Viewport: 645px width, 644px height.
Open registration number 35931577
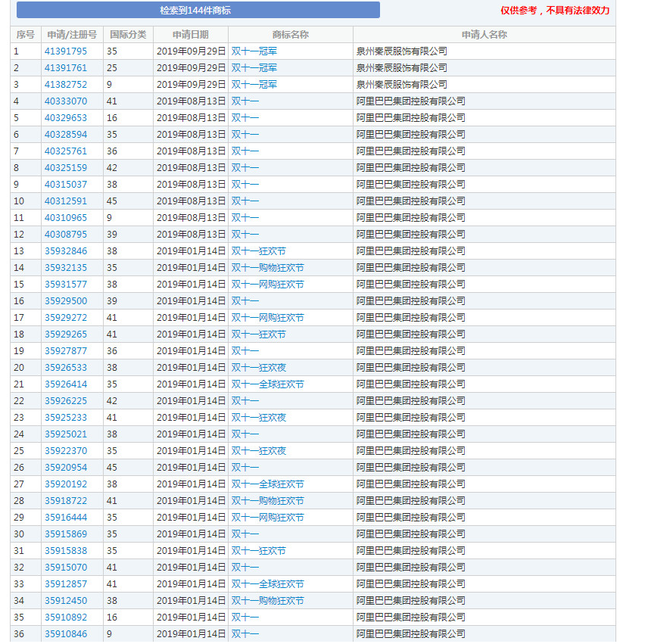[65, 285]
